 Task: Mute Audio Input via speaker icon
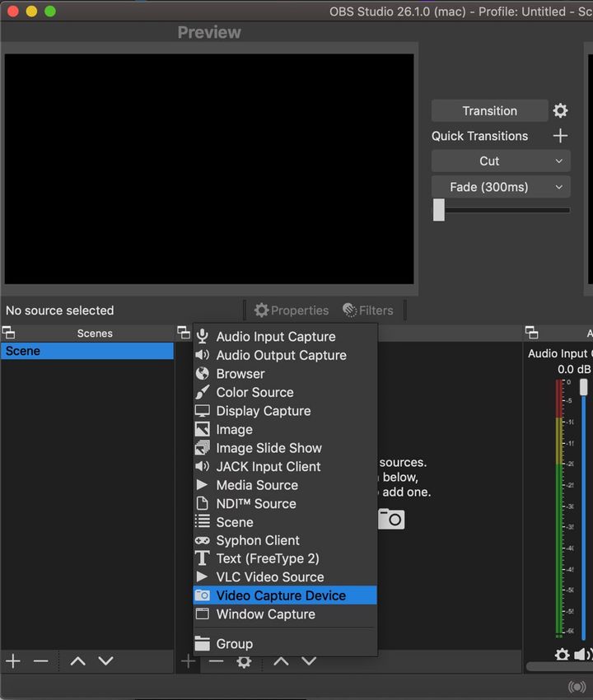coord(581,655)
